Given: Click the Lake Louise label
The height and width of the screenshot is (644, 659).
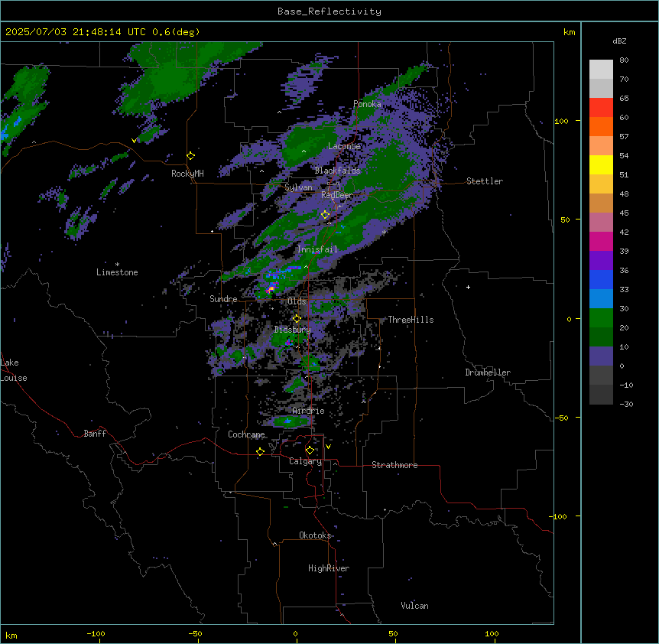Looking at the screenshot, I should 14,370.
